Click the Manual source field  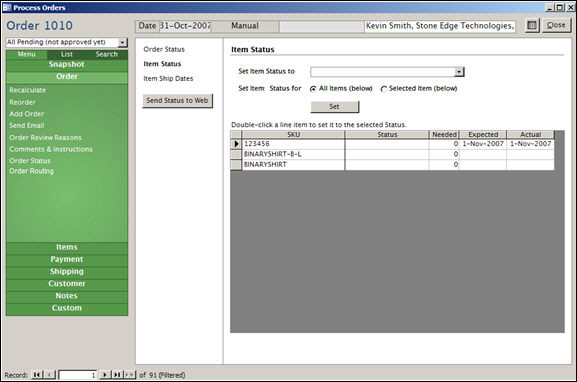click(x=245, y=26)
